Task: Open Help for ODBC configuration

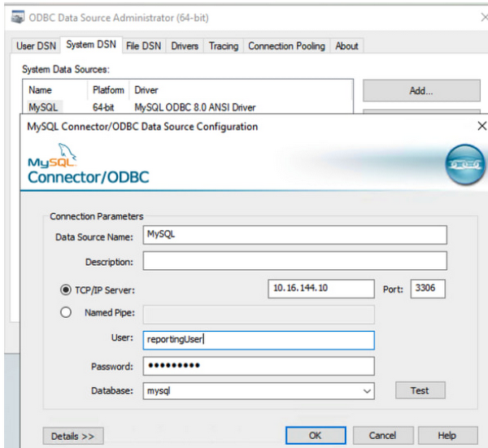Action: point(447,435)
